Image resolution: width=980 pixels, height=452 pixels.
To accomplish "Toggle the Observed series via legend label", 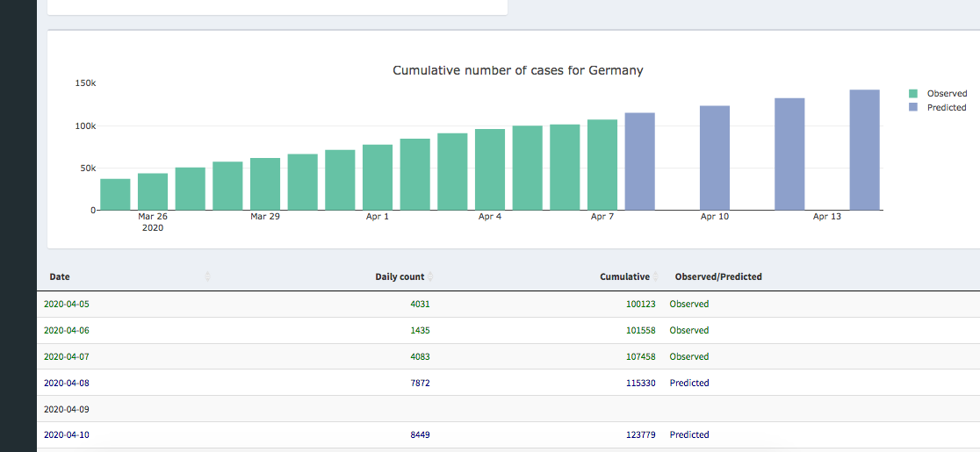I will pos(947,94).
